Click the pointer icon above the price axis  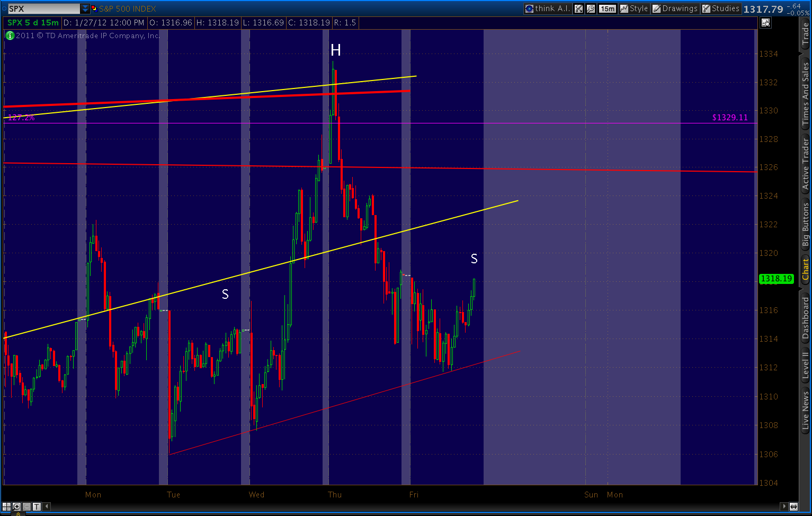pyautogui.click(x=765, y=22)
